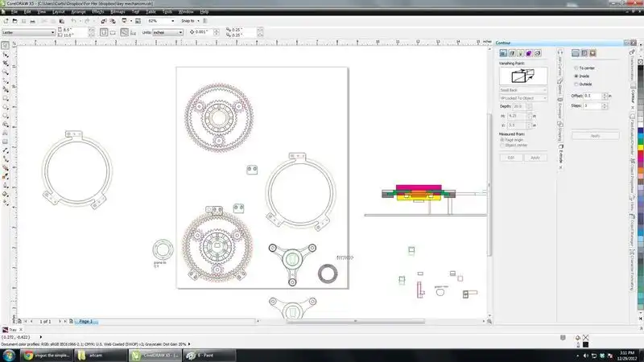Select the Zoom tool in the toolbox
644x362 pixels.
pos(6,72)
